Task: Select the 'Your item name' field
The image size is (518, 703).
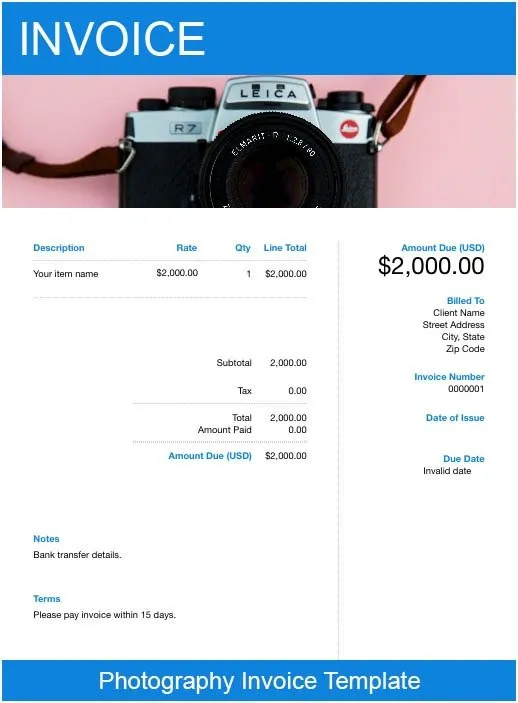Action: tap(65, 273)
